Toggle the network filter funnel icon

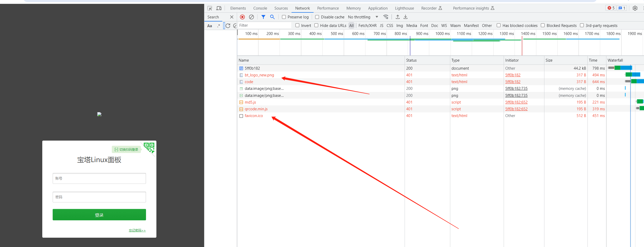(x=263, y=17)
